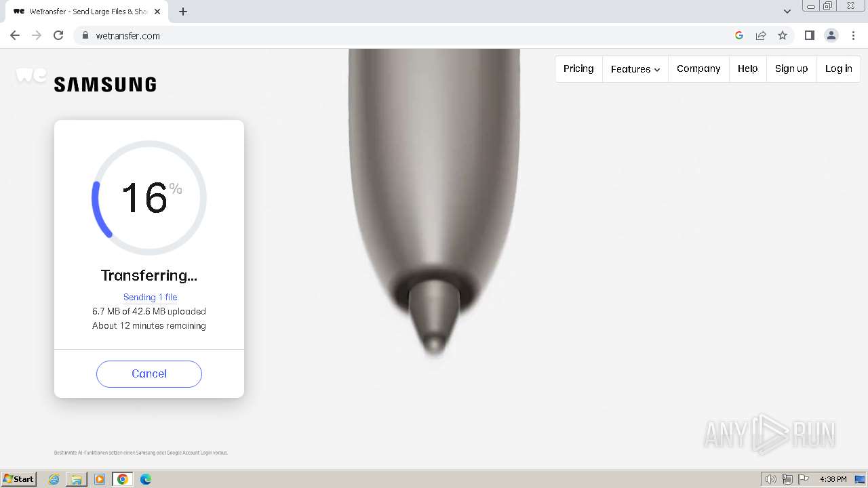Click the site lock icon
868x488 pixels.
[85, 35]
